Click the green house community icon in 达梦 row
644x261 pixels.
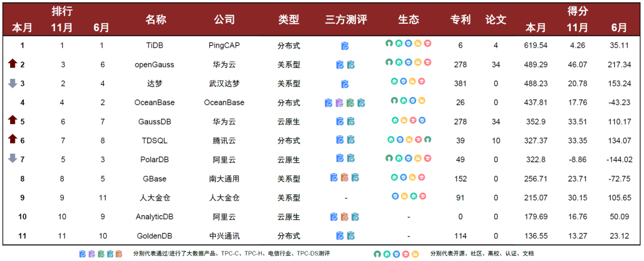click(x=394, y=81)
